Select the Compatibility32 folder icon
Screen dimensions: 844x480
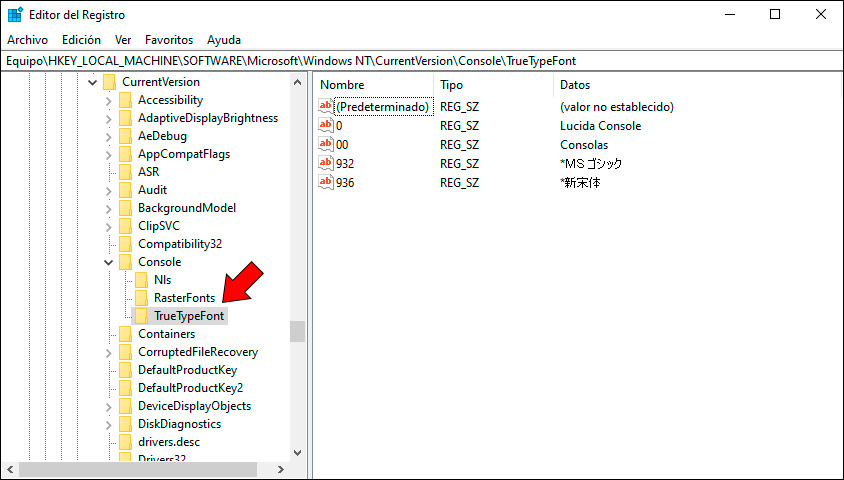[125, 244]
